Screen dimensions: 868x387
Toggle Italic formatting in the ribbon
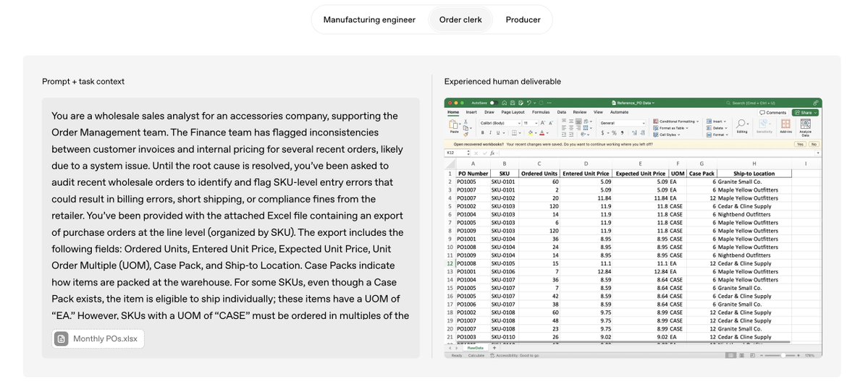490,132
